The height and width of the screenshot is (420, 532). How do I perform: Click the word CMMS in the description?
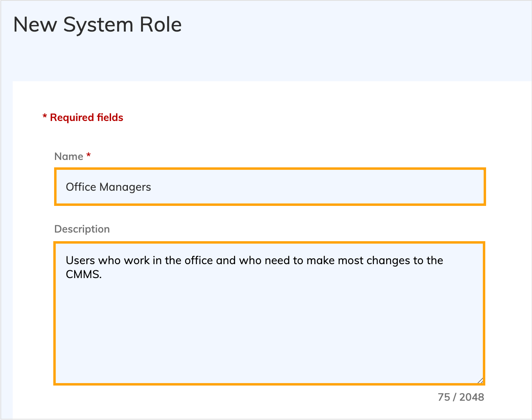[x=83, y=274]
